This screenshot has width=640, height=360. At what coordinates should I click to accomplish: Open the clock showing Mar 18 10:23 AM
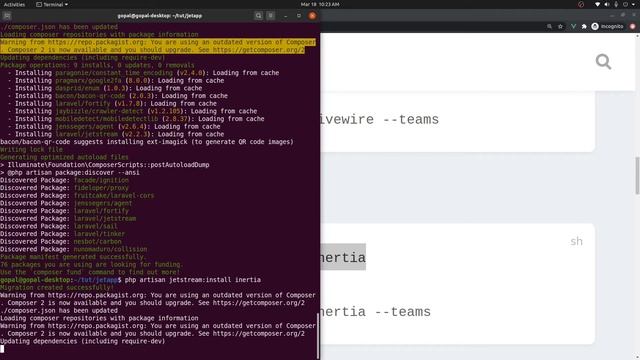[x=320, y=4]
